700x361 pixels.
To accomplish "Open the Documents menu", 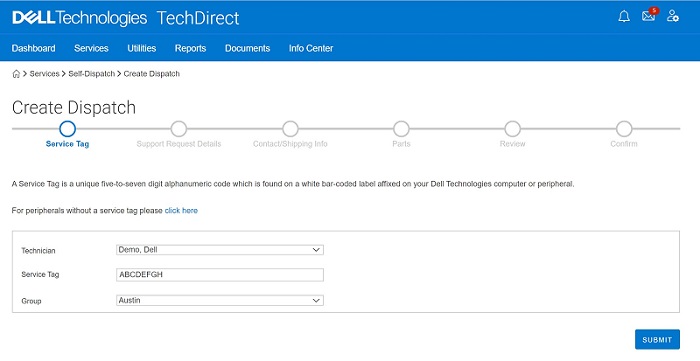I will pos(247,48).
